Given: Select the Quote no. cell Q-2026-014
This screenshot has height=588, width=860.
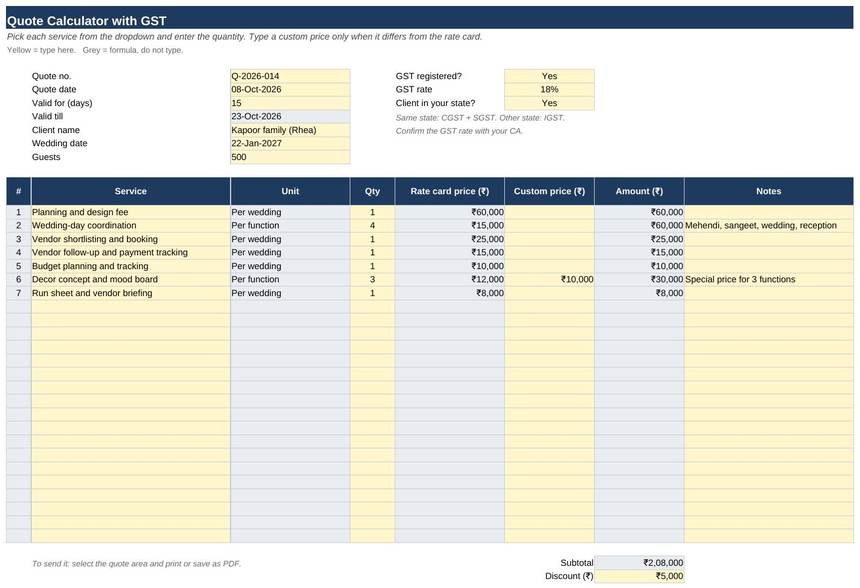Looking at the screenshot, I should [290, 76].
